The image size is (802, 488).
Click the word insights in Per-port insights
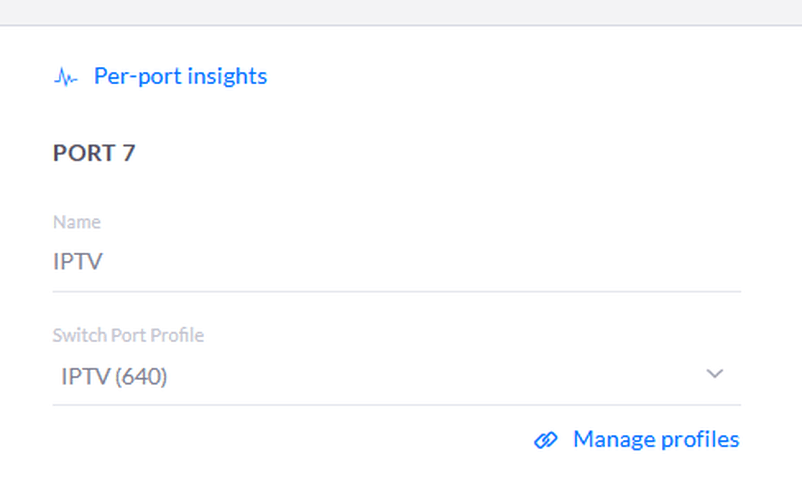[227, 76]
